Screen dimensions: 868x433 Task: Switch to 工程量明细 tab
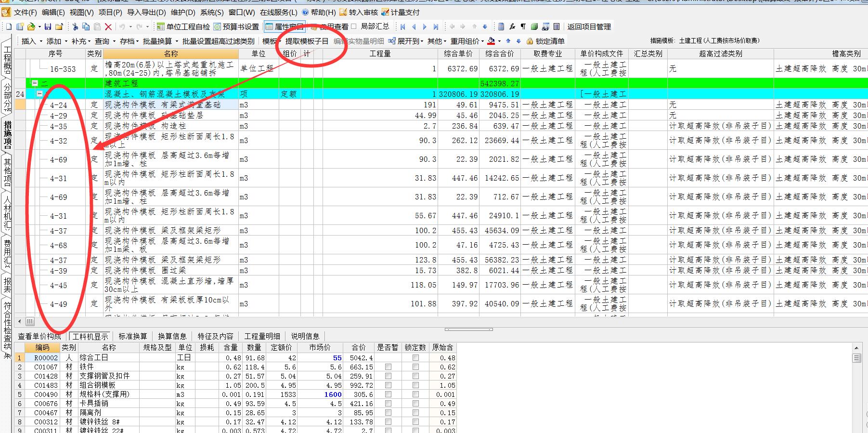tap(262, 336)
